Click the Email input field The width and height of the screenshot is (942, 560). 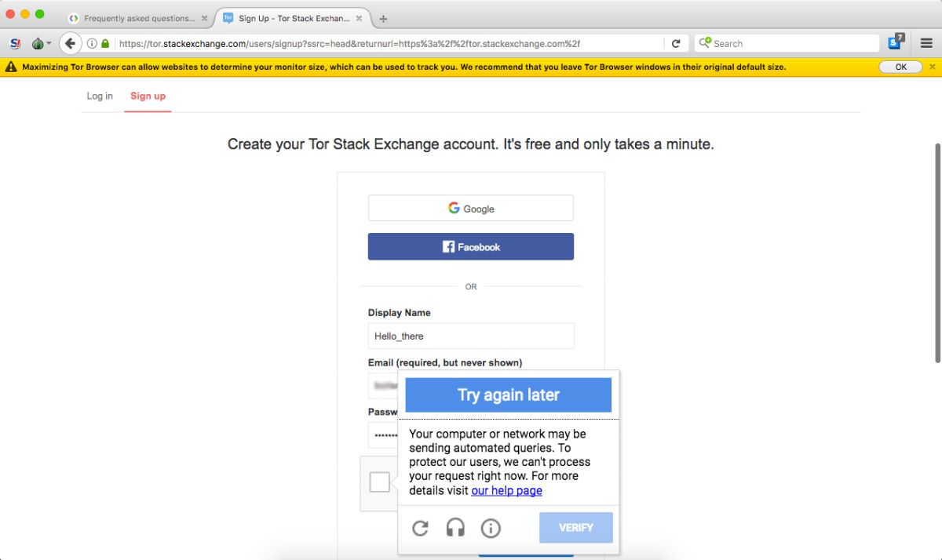pos(383,385)
